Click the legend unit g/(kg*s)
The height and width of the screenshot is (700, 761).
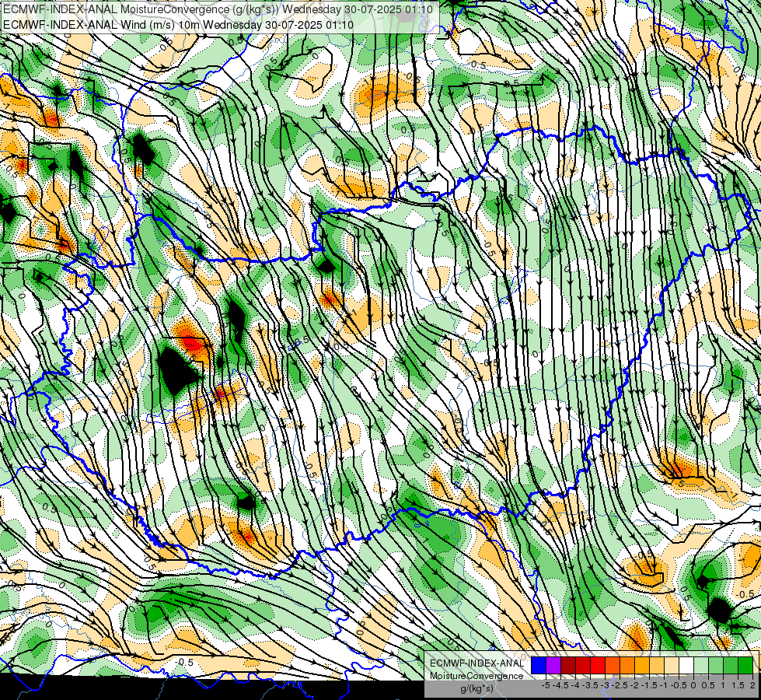point(476,689)
